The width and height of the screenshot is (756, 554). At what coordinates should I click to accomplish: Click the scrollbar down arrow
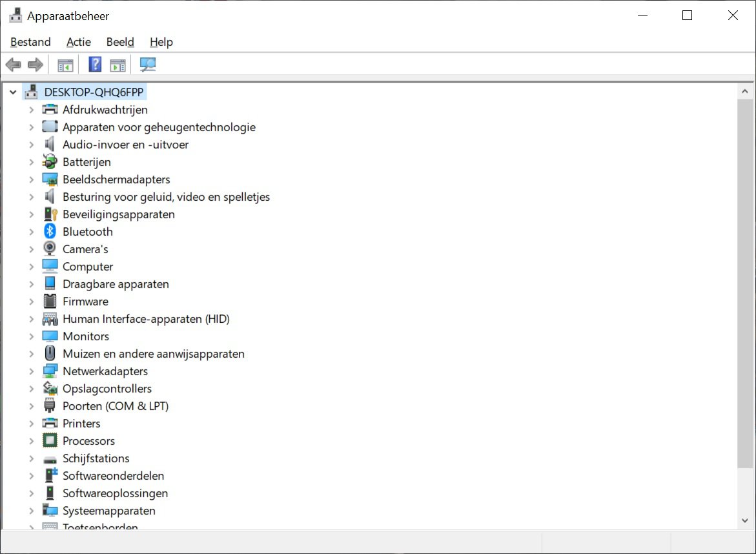pos(745,520)
